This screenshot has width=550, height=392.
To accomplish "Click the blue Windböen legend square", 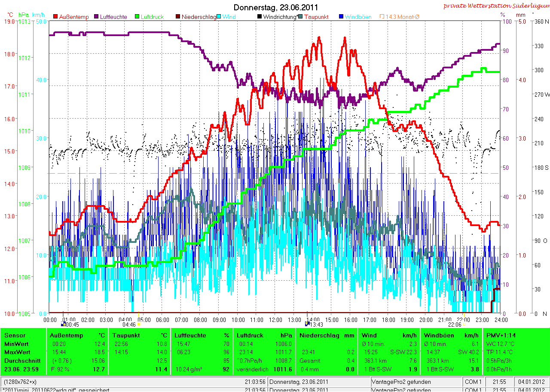I will click(x=341, y=17).
